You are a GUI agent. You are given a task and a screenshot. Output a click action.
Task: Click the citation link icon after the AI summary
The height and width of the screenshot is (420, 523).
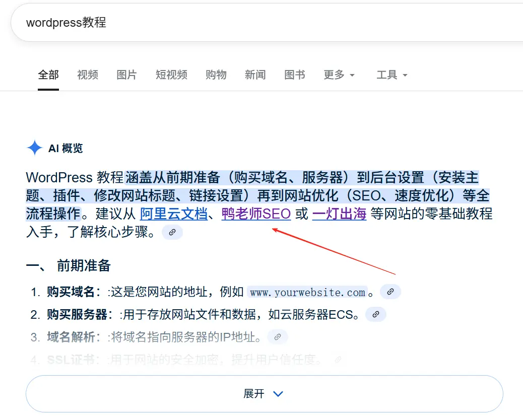point(172,232)
